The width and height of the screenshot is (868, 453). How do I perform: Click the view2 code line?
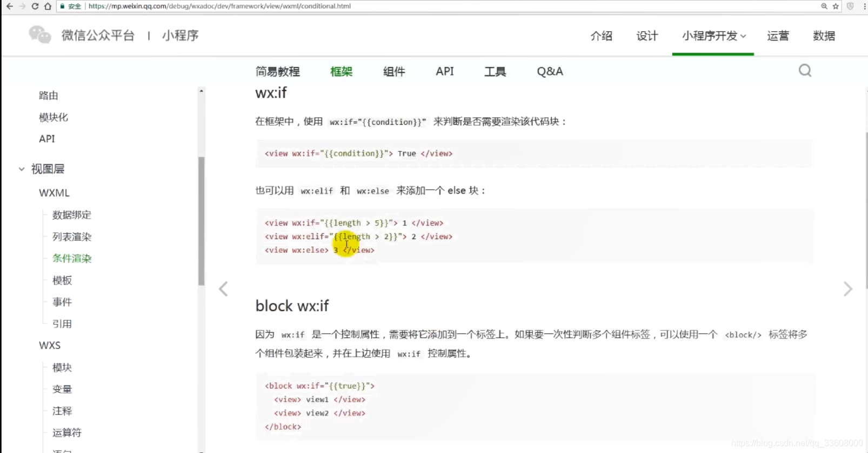coord(319,413)
